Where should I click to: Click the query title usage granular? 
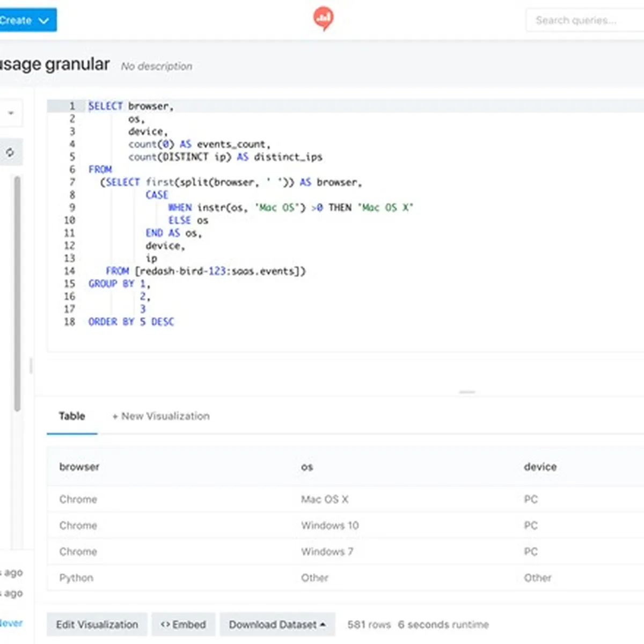pos(55,64)
